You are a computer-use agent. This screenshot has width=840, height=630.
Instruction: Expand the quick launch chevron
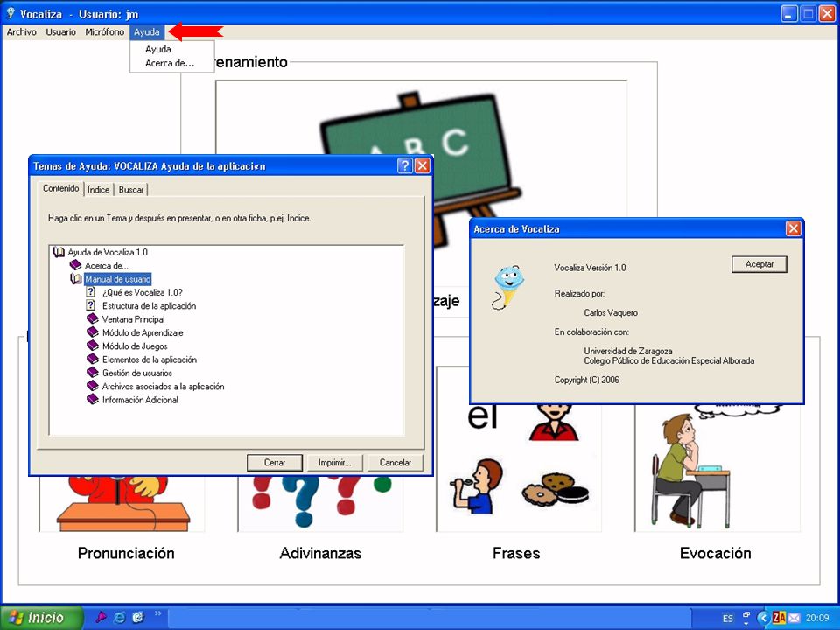tap(158, 613)
